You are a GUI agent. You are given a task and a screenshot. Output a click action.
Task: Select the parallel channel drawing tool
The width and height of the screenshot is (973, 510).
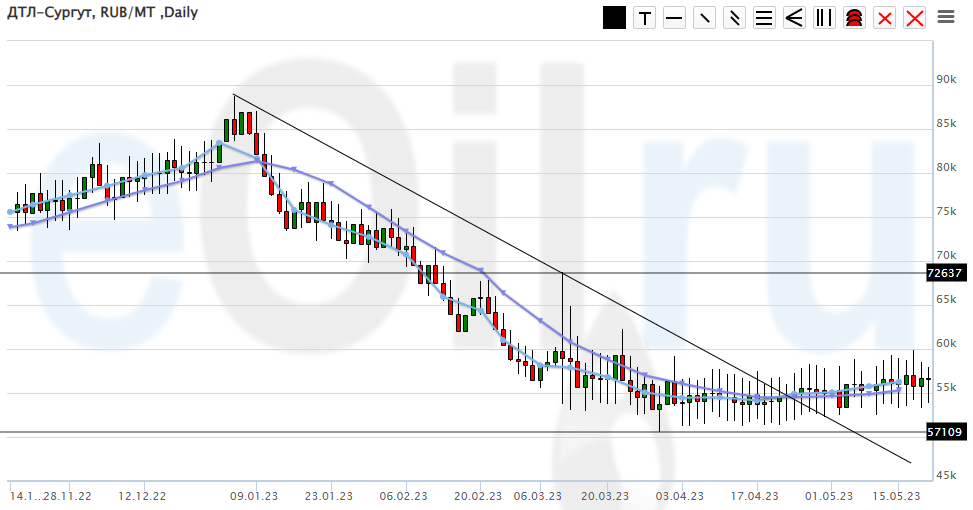click(x=735, y=18)
